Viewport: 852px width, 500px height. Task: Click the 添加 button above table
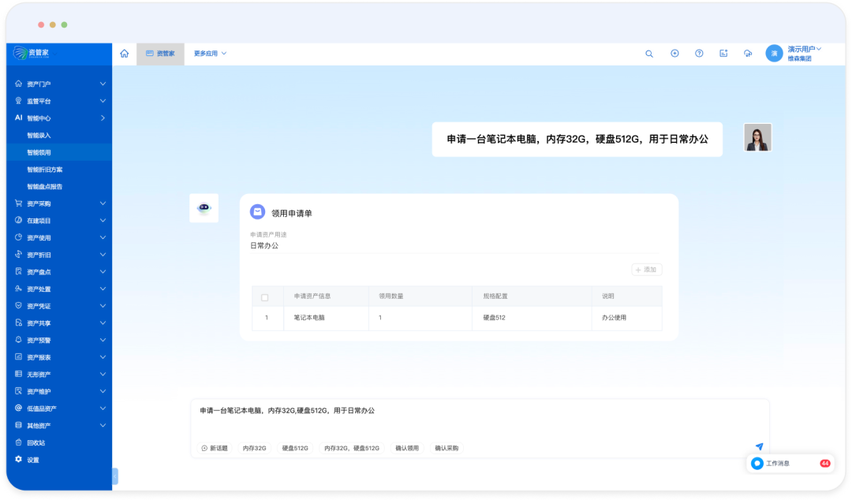[647, 270]
